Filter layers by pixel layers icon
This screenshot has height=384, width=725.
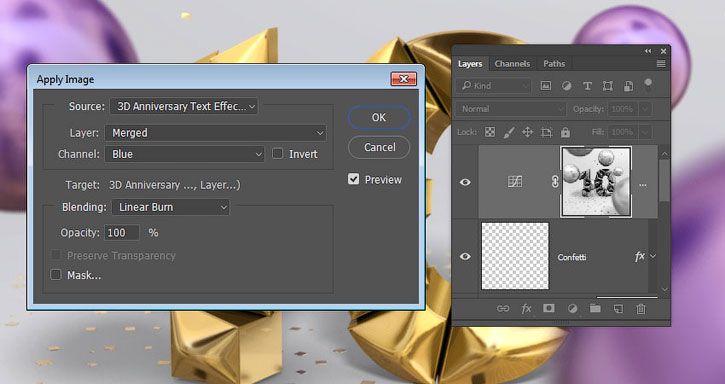click(546, 86)
